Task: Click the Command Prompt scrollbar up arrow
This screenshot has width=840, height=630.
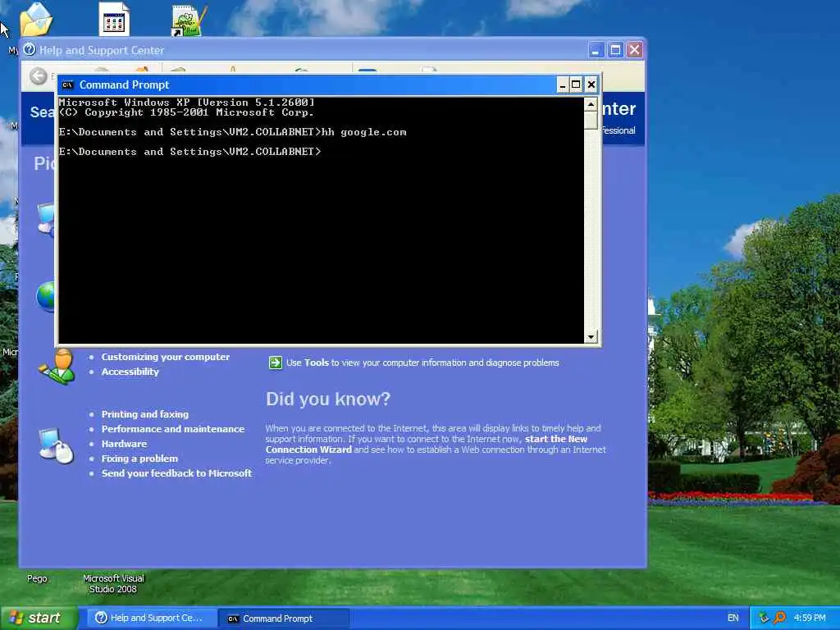Action: (x=591, y=104)
